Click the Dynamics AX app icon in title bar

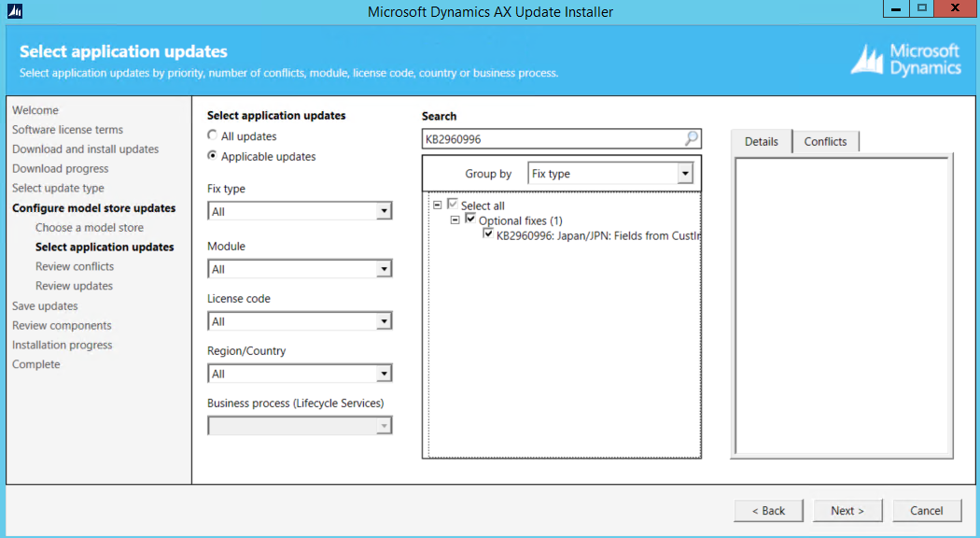[14, 11]
